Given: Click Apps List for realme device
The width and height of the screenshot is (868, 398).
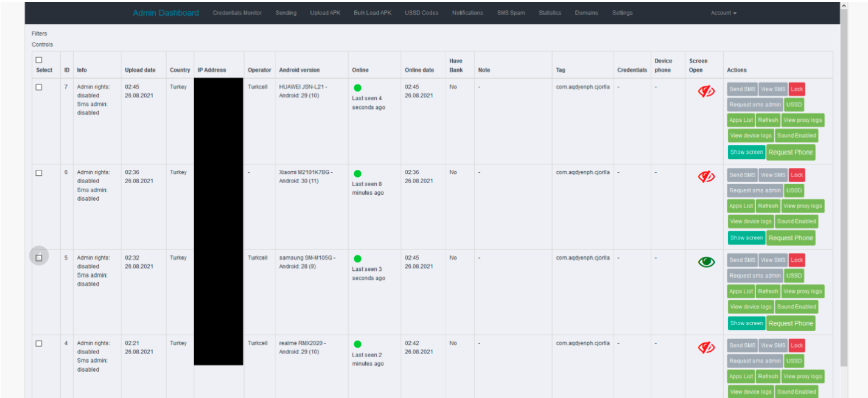Looking at the screenshot, I should pyautogui.click(x=741, y=376).
